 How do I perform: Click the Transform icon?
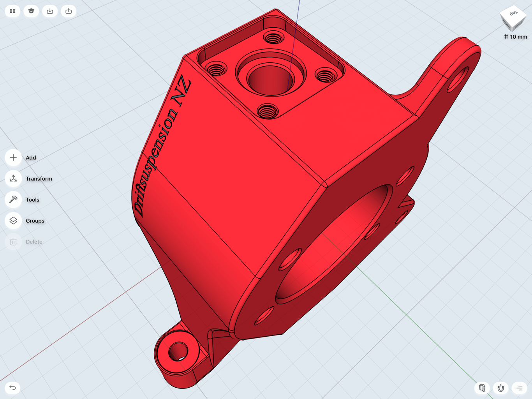[13, 178]
